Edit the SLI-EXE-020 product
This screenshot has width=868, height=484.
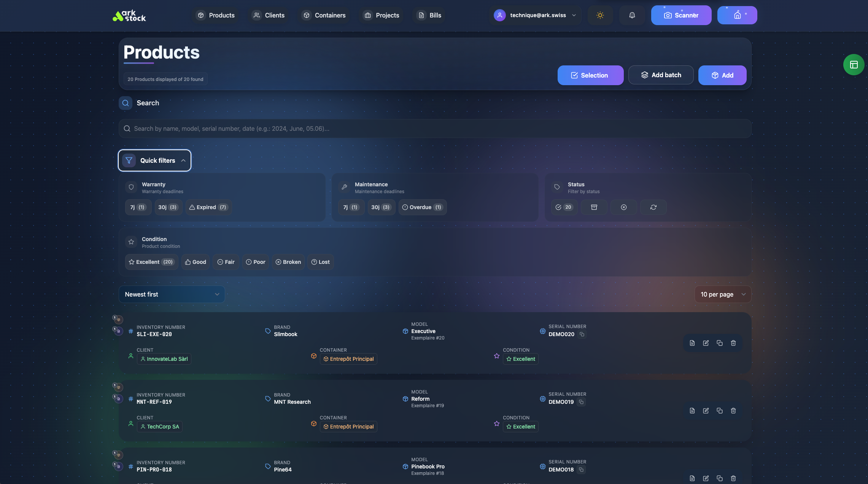point(706,343)
